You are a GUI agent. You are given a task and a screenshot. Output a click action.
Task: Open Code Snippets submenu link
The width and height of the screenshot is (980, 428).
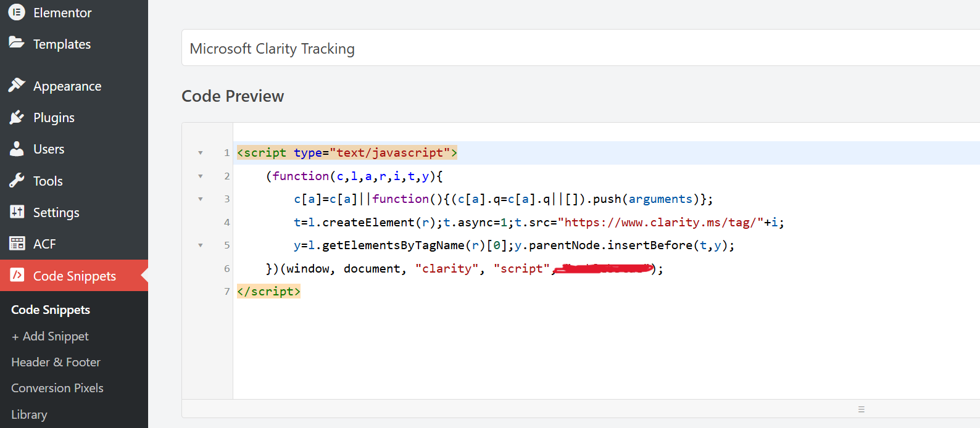pyautogui.click(x=51, y=310)
